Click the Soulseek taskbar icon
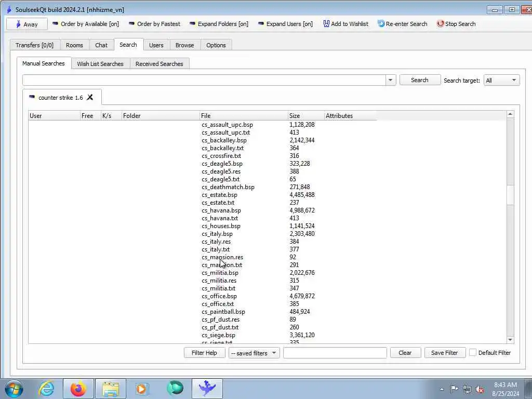Screen dimensions: 532x399 pos(207,389)
